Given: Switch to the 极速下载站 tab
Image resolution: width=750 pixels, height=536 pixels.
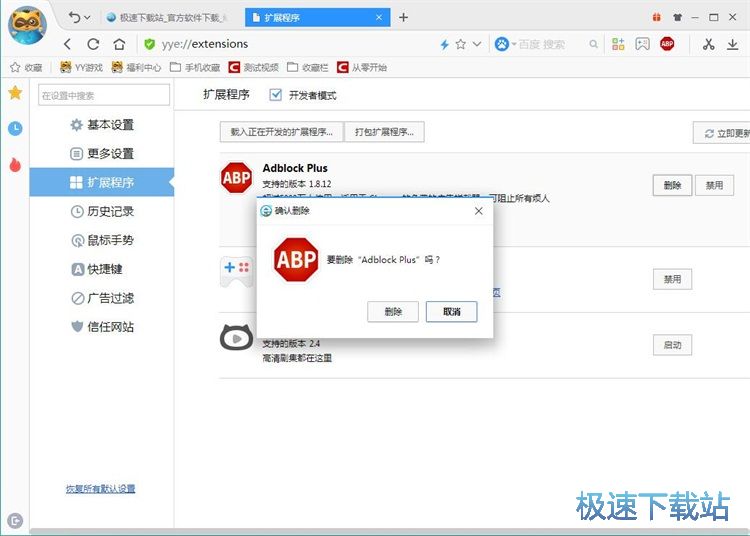Looking at the screenshot, I should point(167,18).
